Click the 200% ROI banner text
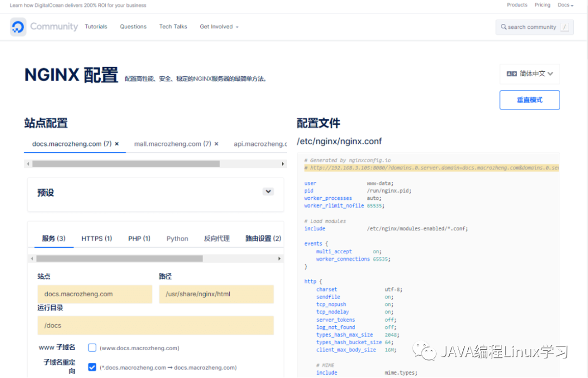The width and height of the screenshot is (588, 378). pos(78,5)
